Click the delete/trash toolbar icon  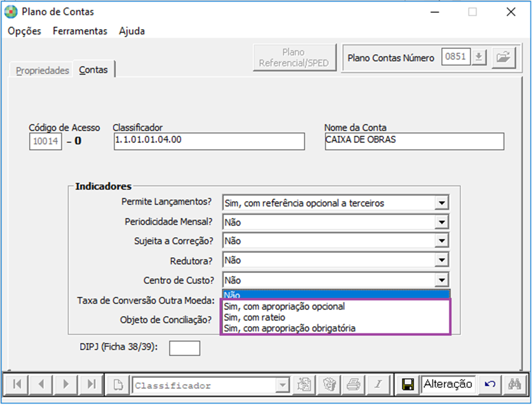click(329, 385)
